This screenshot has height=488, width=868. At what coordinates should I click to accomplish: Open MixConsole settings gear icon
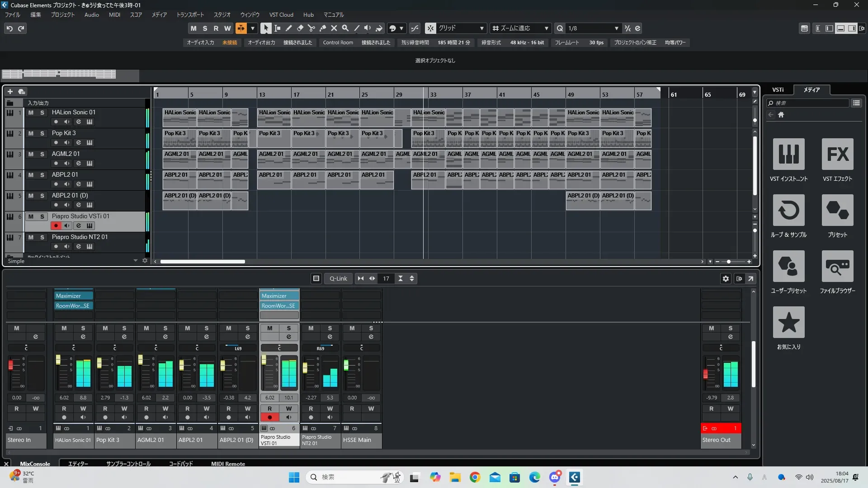click(726, 279)
